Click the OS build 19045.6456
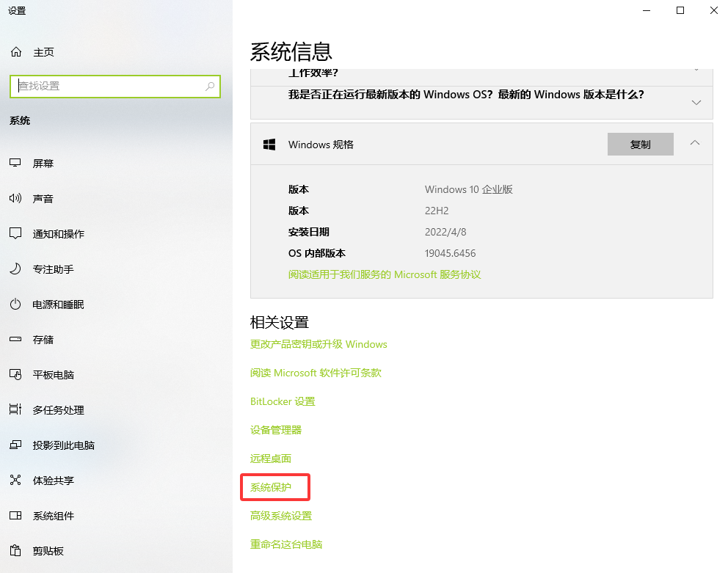Image resolution: width=728 pixels, height=573 pixels. (450, 254)
